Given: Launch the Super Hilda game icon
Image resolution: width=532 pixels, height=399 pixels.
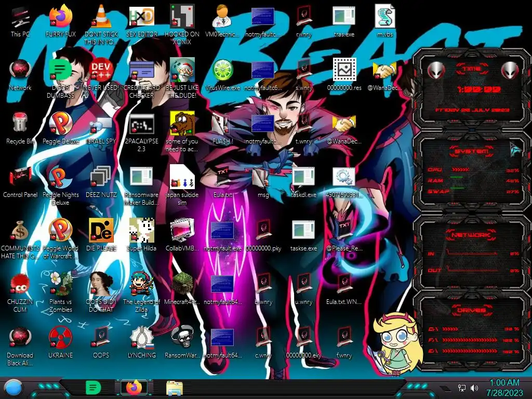Looking at the screenshot, I should tap(141, 235).
